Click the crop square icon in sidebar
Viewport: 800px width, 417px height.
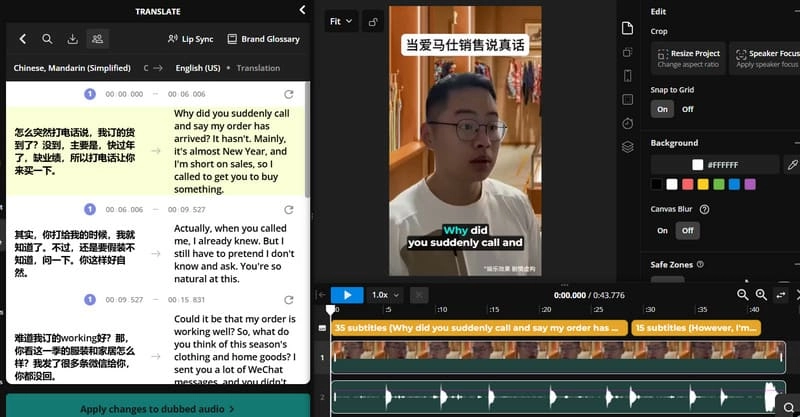coord(628,100)
